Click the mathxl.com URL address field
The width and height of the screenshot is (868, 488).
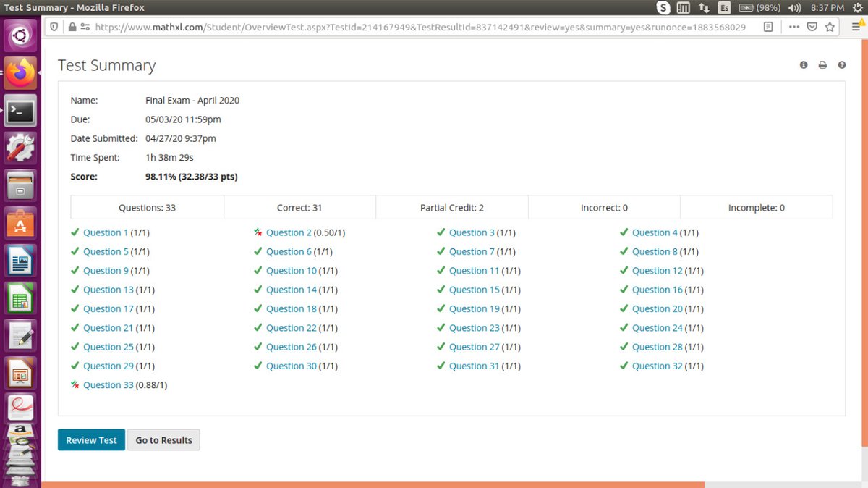(420, 27)
